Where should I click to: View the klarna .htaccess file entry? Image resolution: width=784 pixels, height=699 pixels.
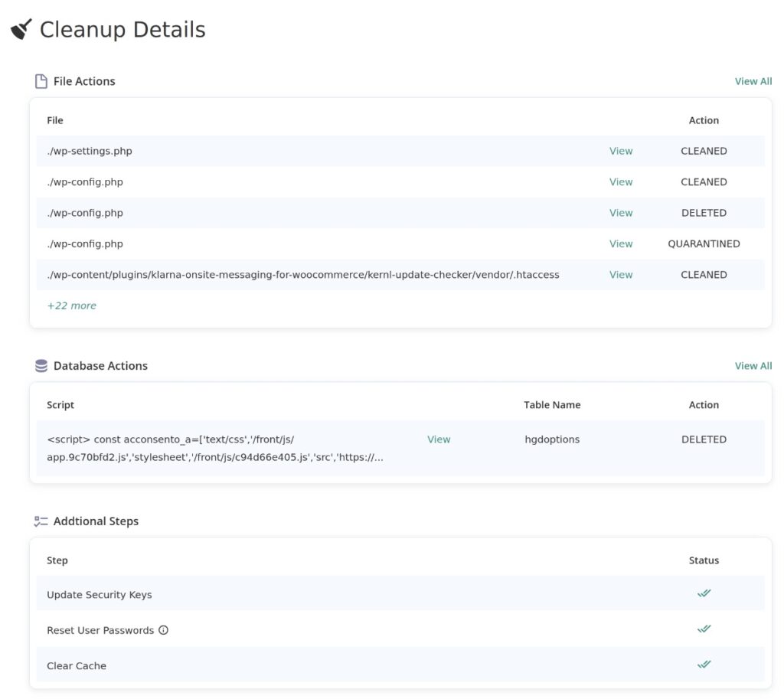[x=620, y=275]
